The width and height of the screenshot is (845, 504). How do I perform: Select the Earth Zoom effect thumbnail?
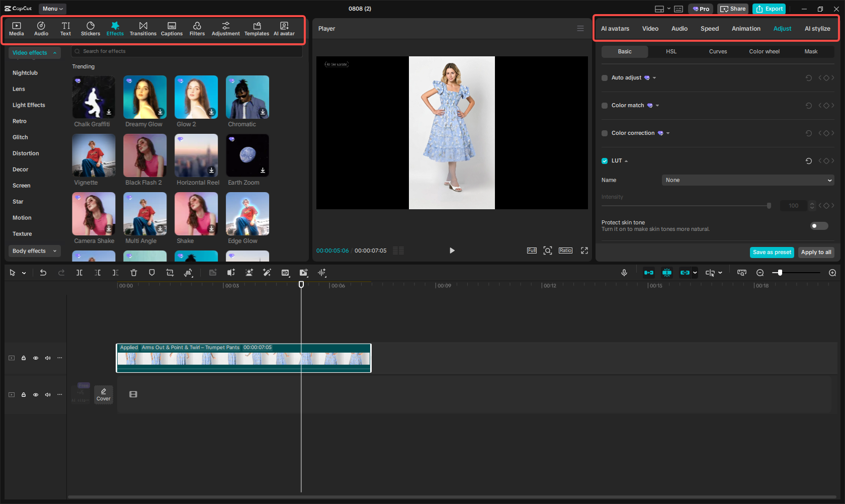(247, 155)
